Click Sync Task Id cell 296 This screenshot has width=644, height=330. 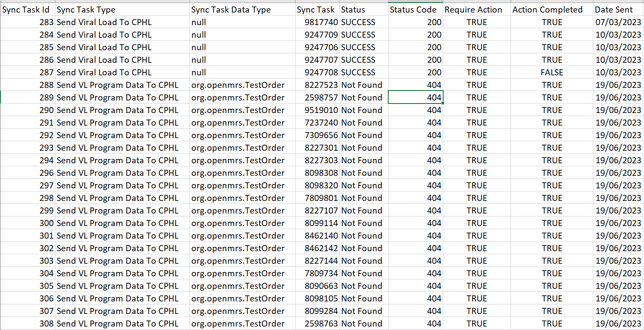pos(27,173)
